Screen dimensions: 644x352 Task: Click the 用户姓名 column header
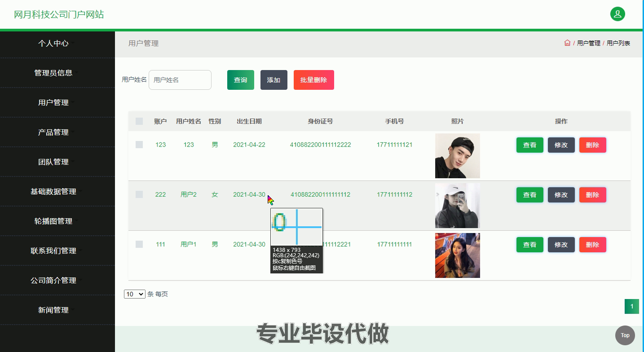pyautogui.click(x=189, y=121)
